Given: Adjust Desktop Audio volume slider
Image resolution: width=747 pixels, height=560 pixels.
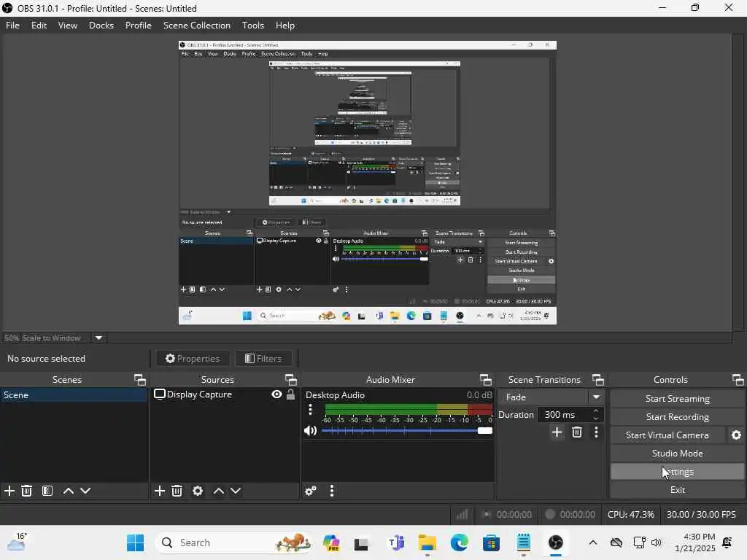Looking at the screenshot, I should (x=407, y=430).
